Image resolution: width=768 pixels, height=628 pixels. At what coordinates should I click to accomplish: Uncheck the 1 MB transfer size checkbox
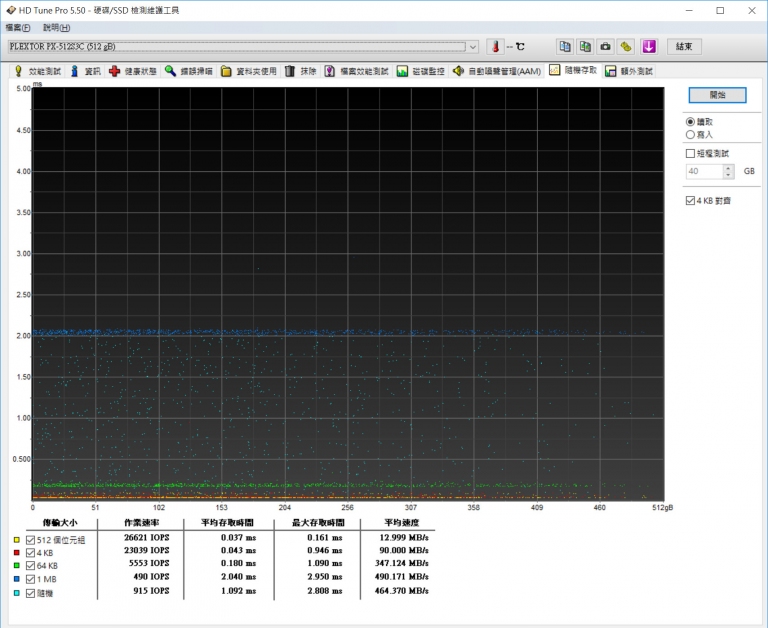(x=30, y=579)
